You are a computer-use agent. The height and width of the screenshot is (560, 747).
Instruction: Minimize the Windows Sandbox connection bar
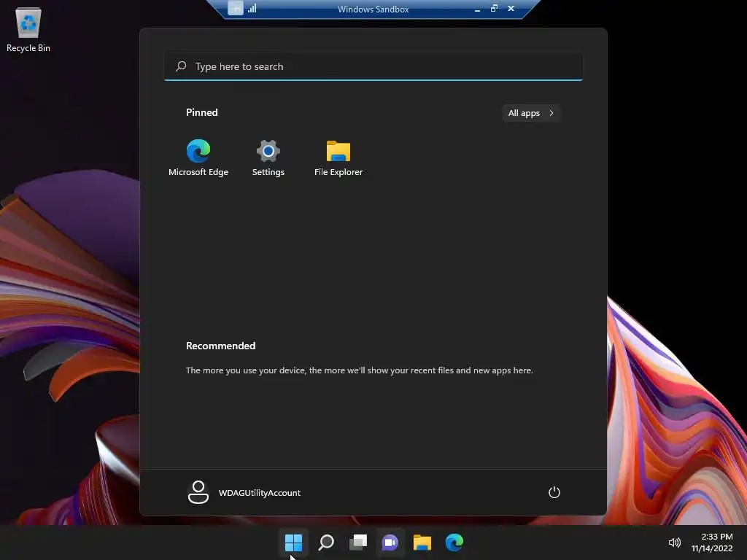tap(477, 9)
